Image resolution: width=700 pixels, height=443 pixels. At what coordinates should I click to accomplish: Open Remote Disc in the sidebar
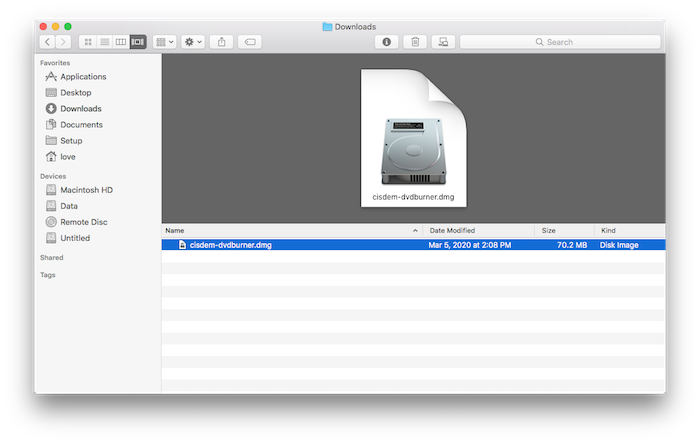coord(83,222)
